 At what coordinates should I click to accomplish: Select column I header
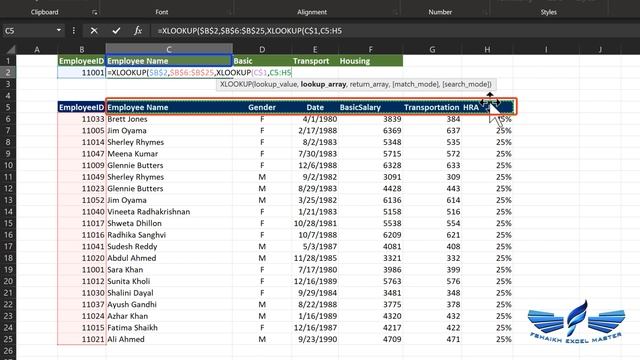[546, 49]
